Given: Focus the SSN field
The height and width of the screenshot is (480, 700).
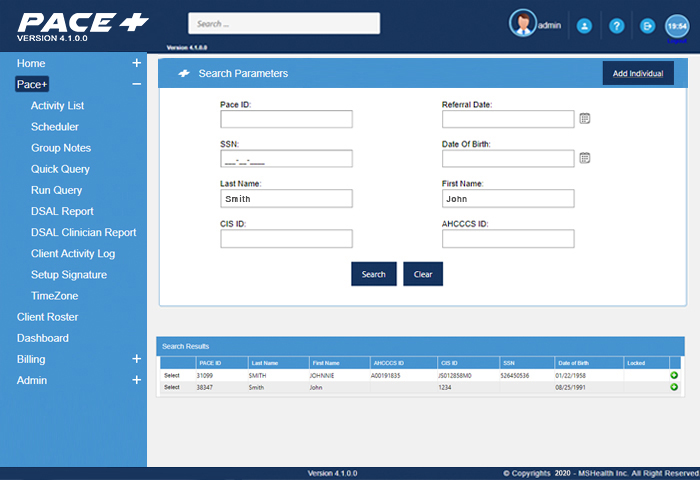Looking at the screenshot, I should 286,159.
